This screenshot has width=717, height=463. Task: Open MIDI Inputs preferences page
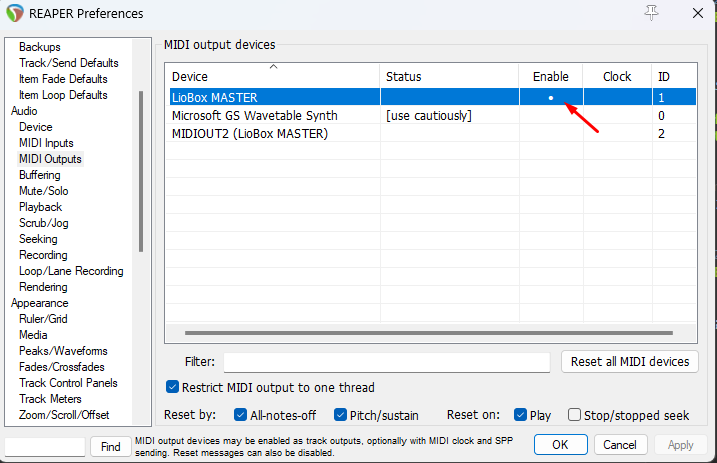point(46,143)
